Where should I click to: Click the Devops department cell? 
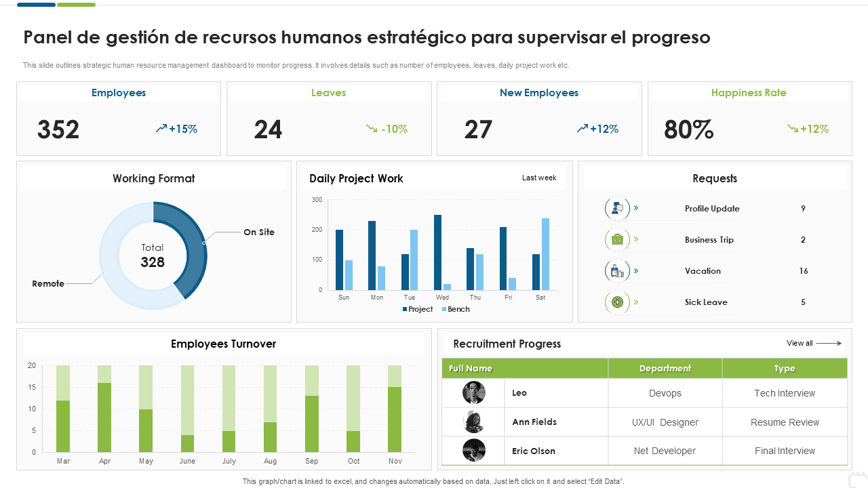click(665, 393)
